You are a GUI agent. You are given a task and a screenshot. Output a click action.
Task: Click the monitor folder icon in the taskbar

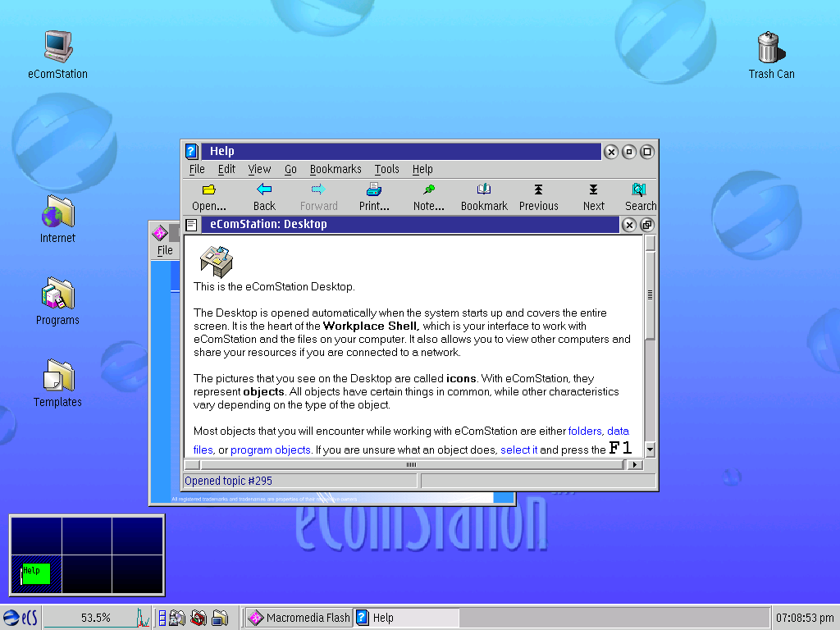tap(220, 619)
